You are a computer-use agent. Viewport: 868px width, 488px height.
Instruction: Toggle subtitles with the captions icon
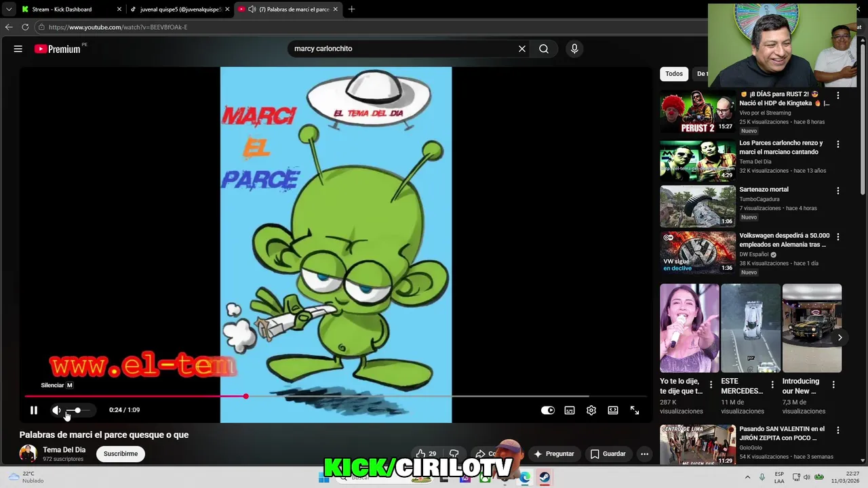coord(570,410)
